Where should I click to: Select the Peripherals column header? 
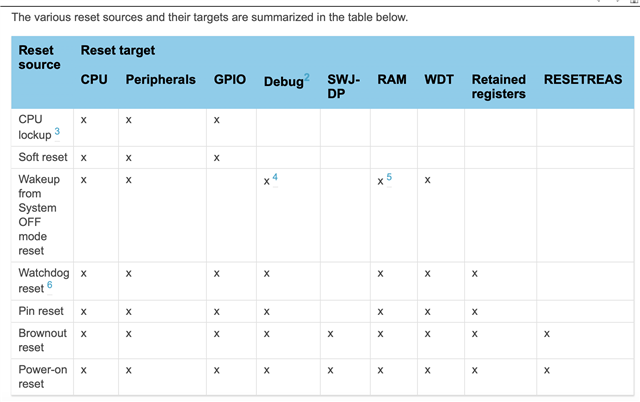point(160,79)
